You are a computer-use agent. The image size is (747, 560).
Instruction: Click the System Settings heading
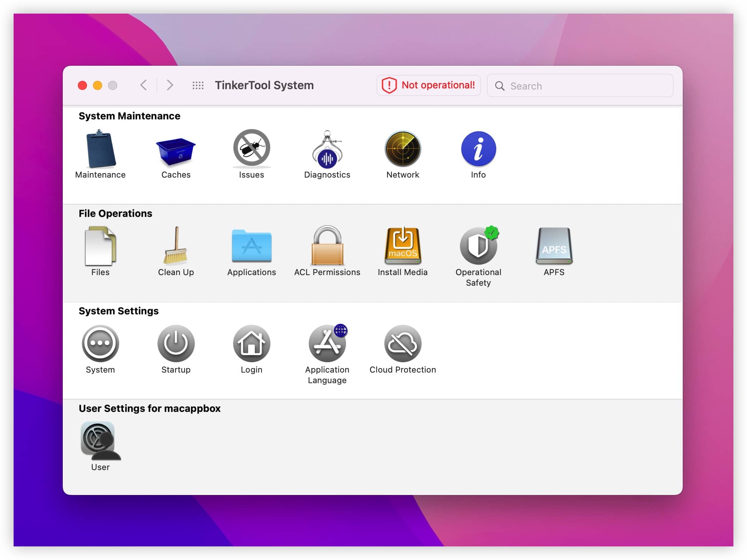coord(118,311)
